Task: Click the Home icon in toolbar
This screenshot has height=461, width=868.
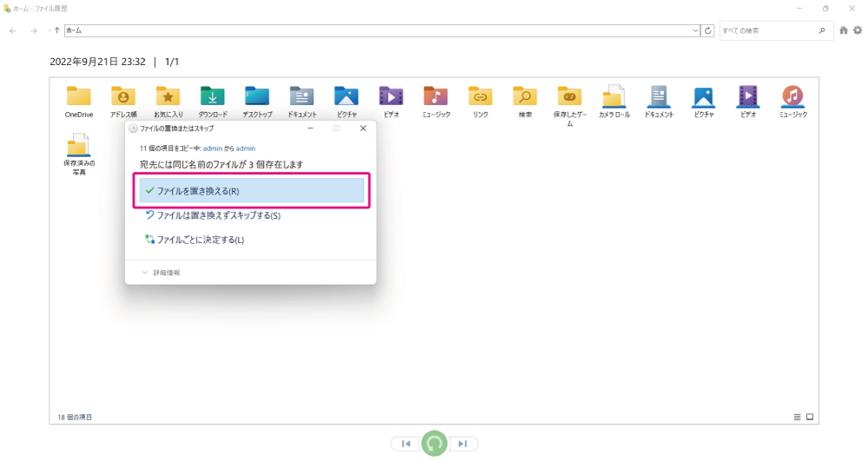Action: pyautogui.click(x=844, y=30)
